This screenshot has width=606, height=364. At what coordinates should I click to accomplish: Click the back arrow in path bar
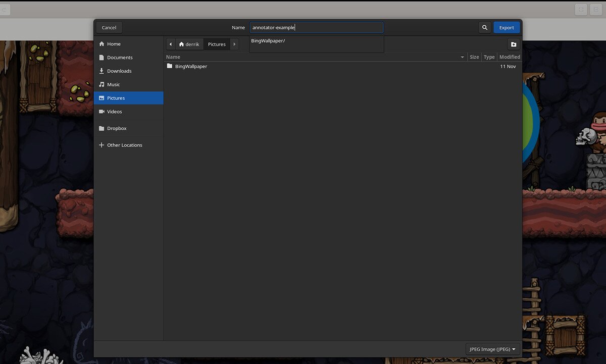[x=170, y=44]
